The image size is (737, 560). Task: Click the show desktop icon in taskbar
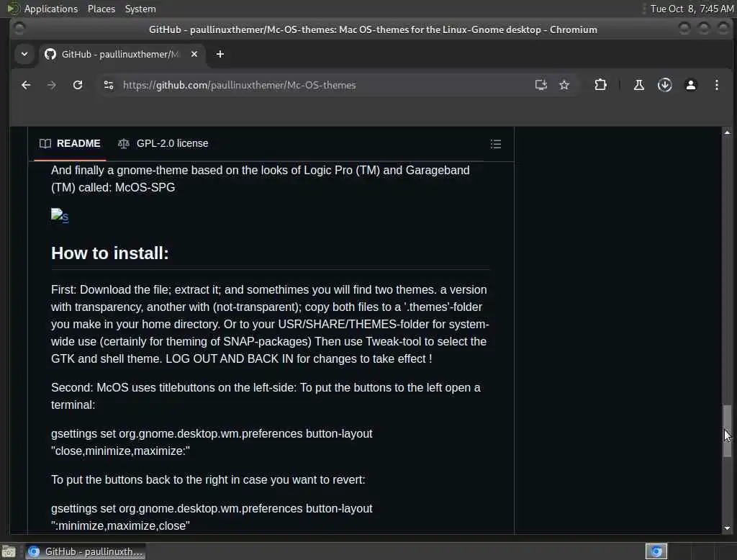[9, 551]
